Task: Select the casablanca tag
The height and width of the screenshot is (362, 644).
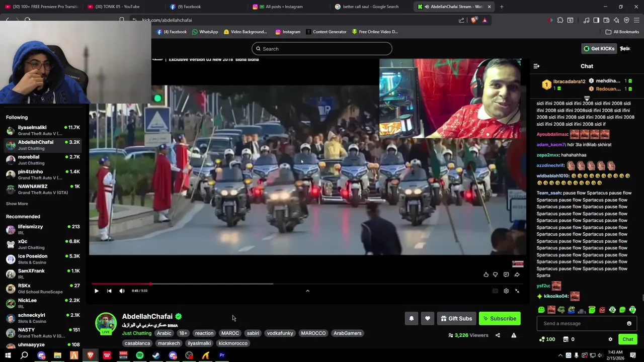Action: pyautogui.click(x=137, y=343)
